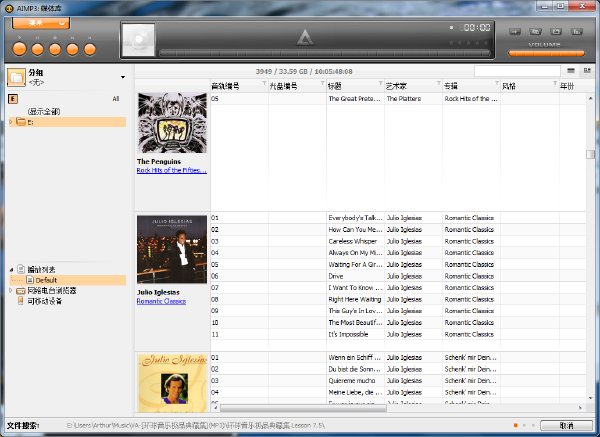The image size is (600, 437).
Task: Switch to album thumbnail view icon
Action: [x=587, y=70]
